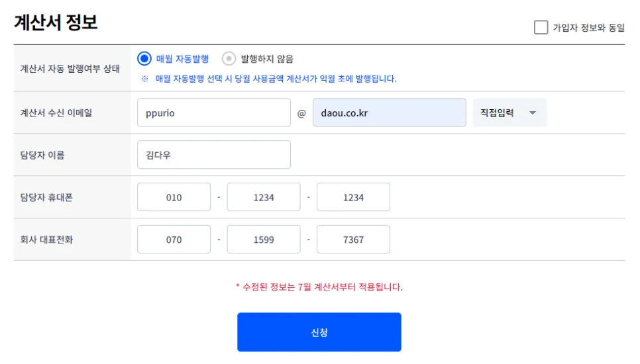Image resolution: width=640 pixels, height=364 pixels.
Task: Click the company phone field showing 7367
Action: click(x=353, y=240)
